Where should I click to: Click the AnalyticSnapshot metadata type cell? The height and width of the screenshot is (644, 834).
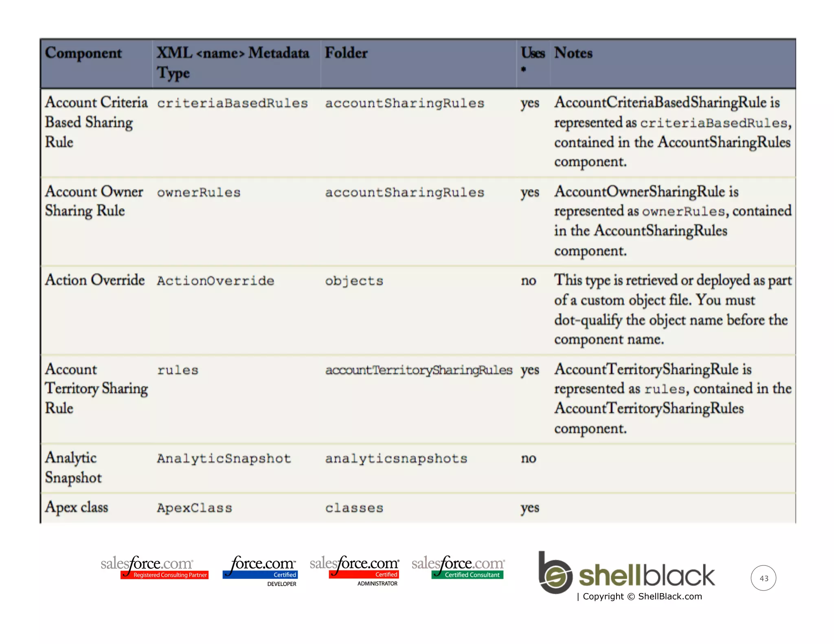(224, 459)
